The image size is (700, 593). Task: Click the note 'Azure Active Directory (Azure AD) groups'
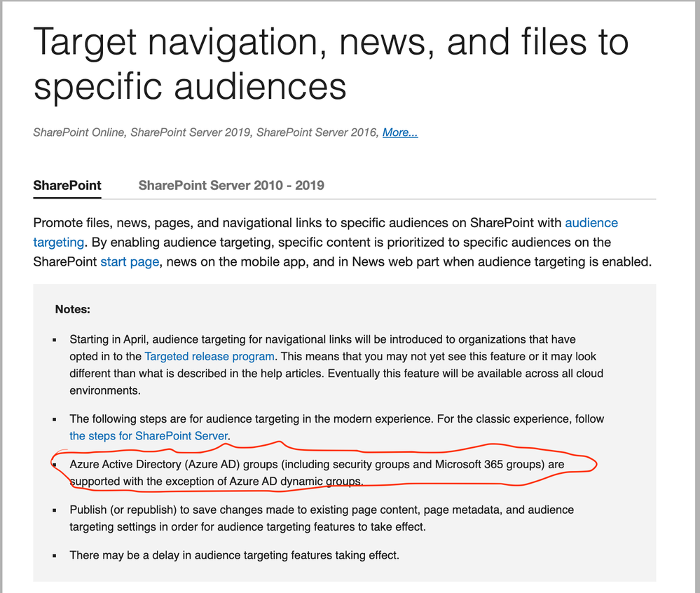pos(317,473)
